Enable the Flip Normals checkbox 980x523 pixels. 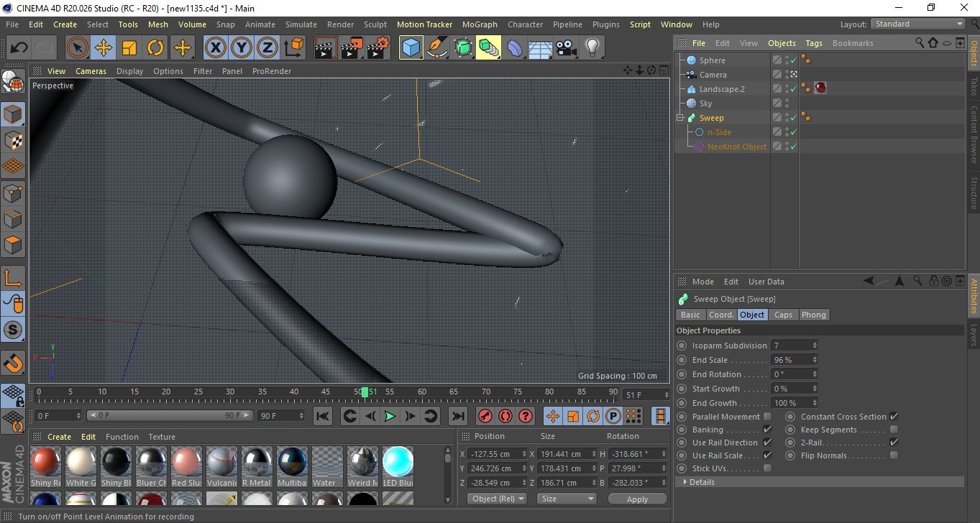click(x=894, y=455)
